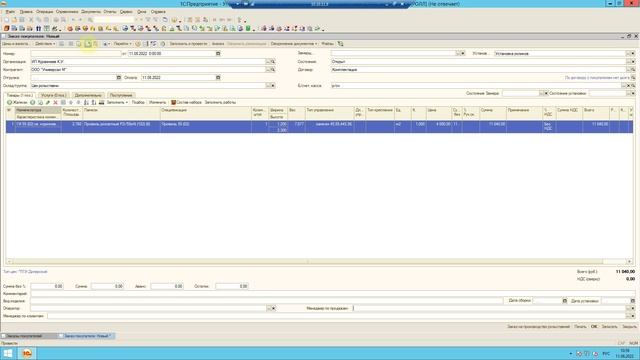Click the Save icon in top toolbar
Viewport: 640px width, 360px height.
pos(22,20)
